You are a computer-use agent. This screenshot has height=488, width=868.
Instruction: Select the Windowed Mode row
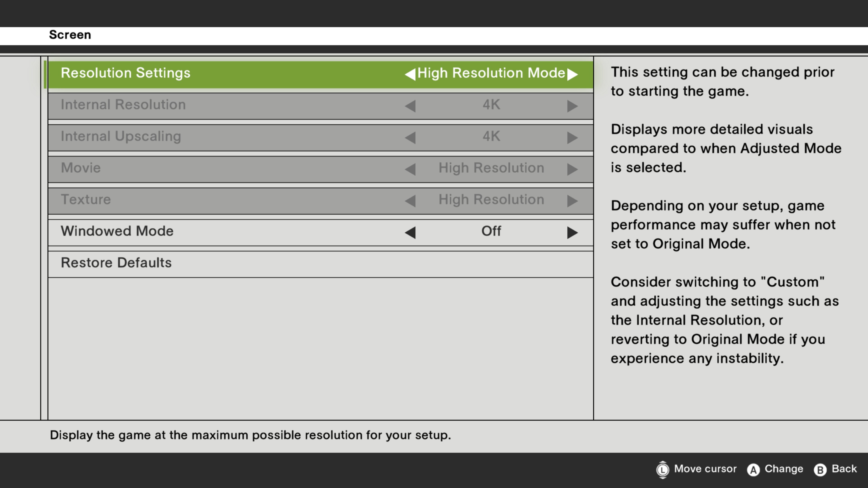click(117, 231)
